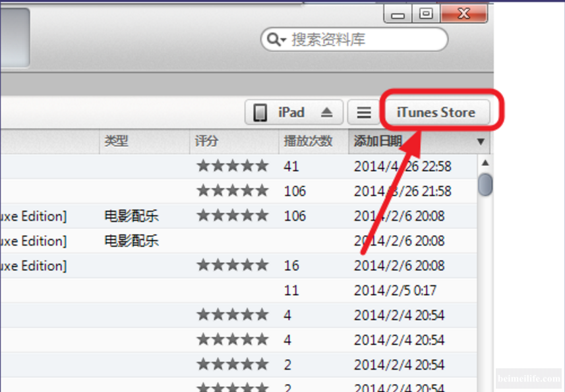Click star rating for the 41-plays song
This screenshot has width=565, height=392.
[x=232, y=166]
